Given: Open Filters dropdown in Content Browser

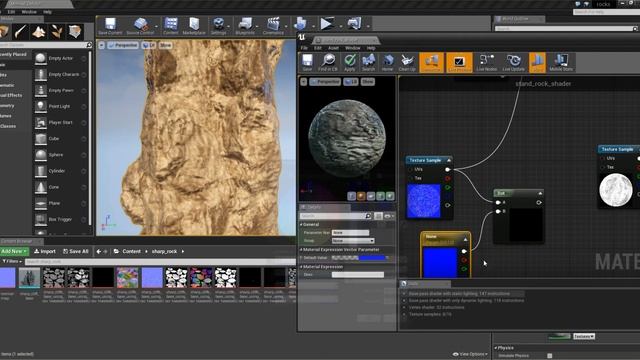Looking at the screenshot, I should coord(12,261).
